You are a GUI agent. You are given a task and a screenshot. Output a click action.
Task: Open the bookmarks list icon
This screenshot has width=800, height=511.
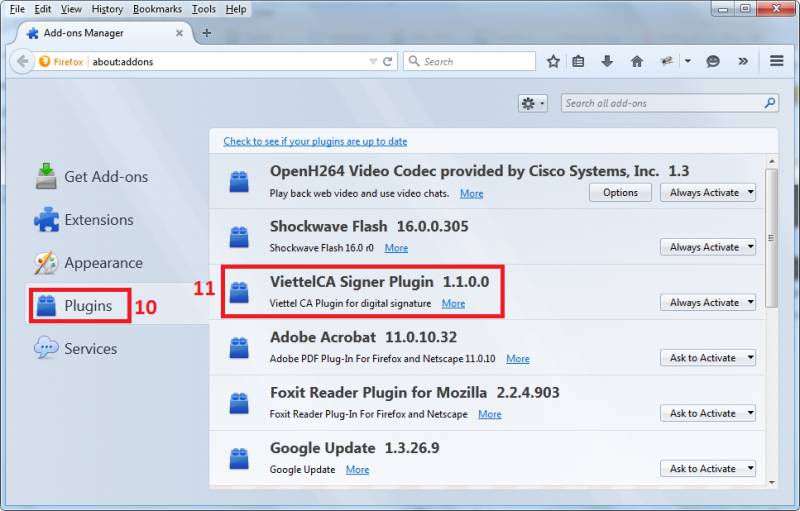(578, 61)
